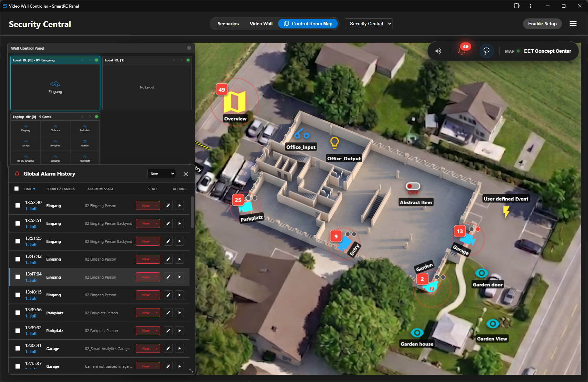Select the Local_RC [1] No Layout screen
This screenshot has height=382, width=588.
pos(147,87)
